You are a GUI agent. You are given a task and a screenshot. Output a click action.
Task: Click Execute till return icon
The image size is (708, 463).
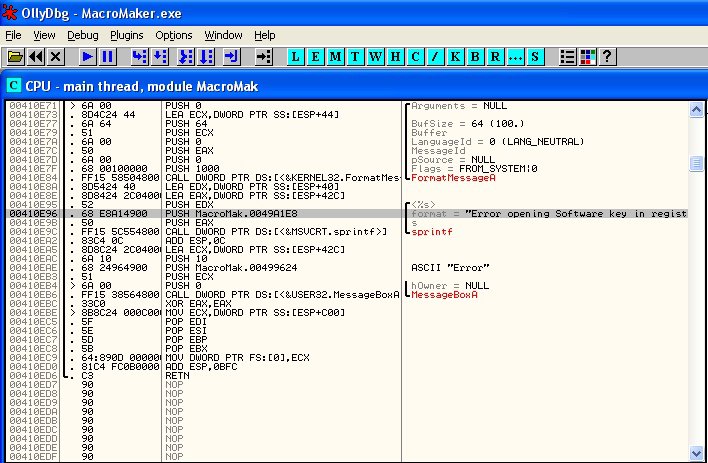click(x=231, y=57)
